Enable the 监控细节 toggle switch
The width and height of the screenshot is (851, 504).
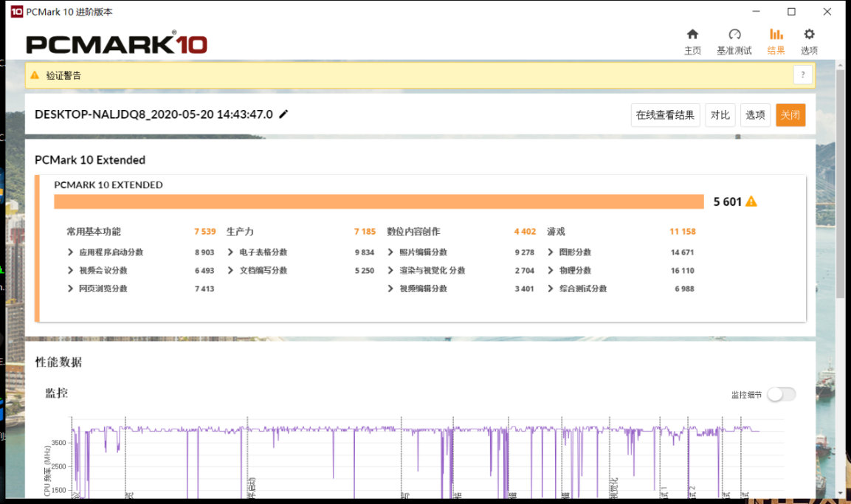coord(782,394)
